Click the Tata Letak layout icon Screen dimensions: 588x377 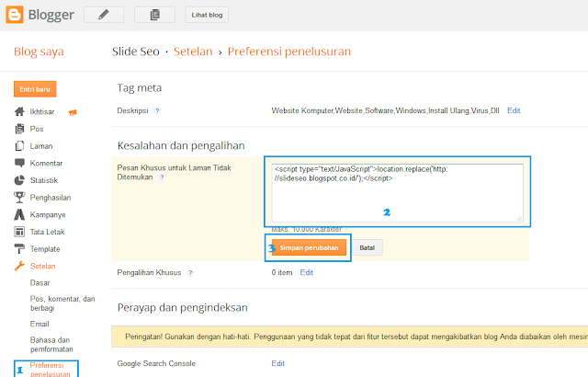coord(19,232)
